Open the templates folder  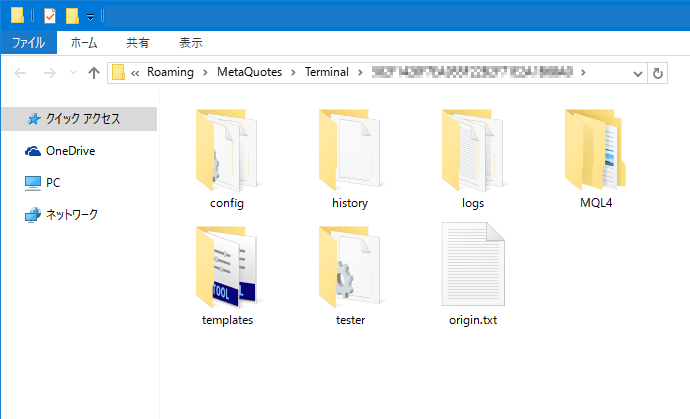pos(227,267)
